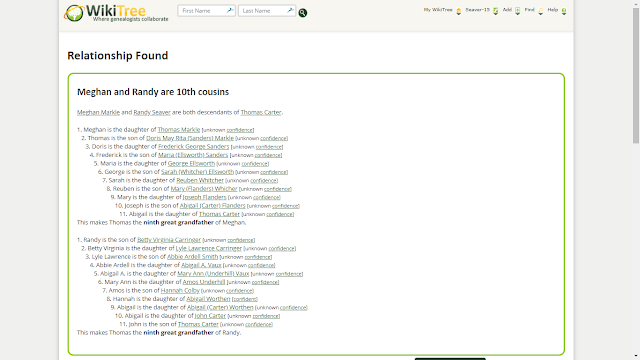Click confidence link after Joseph Flanders

point(266,198)
